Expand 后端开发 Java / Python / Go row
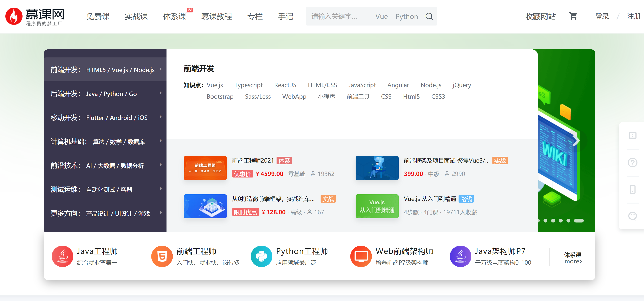644x301 pixels. [x=105, y=94]
